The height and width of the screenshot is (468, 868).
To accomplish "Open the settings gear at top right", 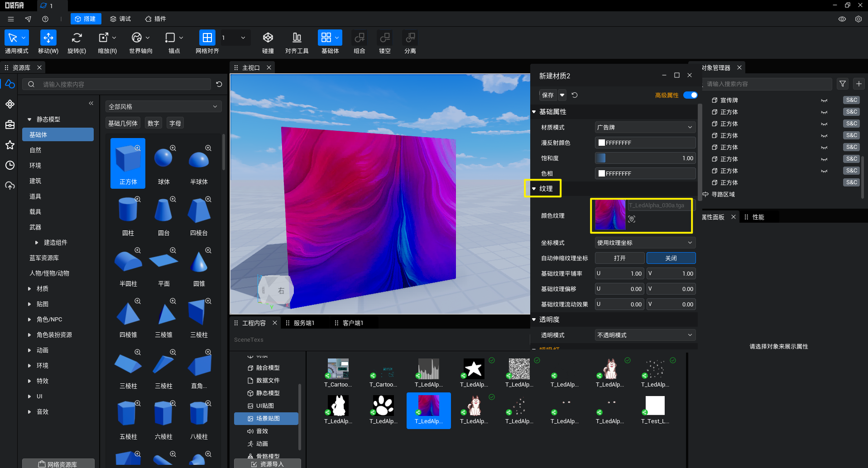I will click(x=858, y=19).
